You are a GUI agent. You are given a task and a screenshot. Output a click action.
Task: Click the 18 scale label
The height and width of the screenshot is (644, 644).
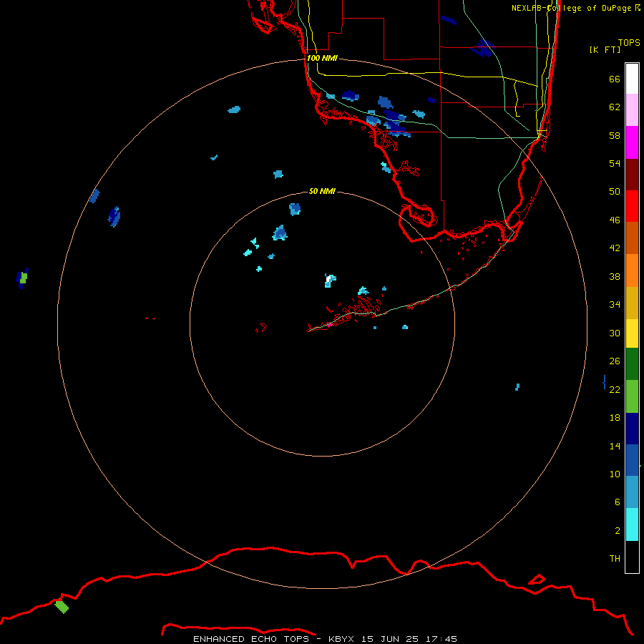pyautogui.click(x=615, y=418)
